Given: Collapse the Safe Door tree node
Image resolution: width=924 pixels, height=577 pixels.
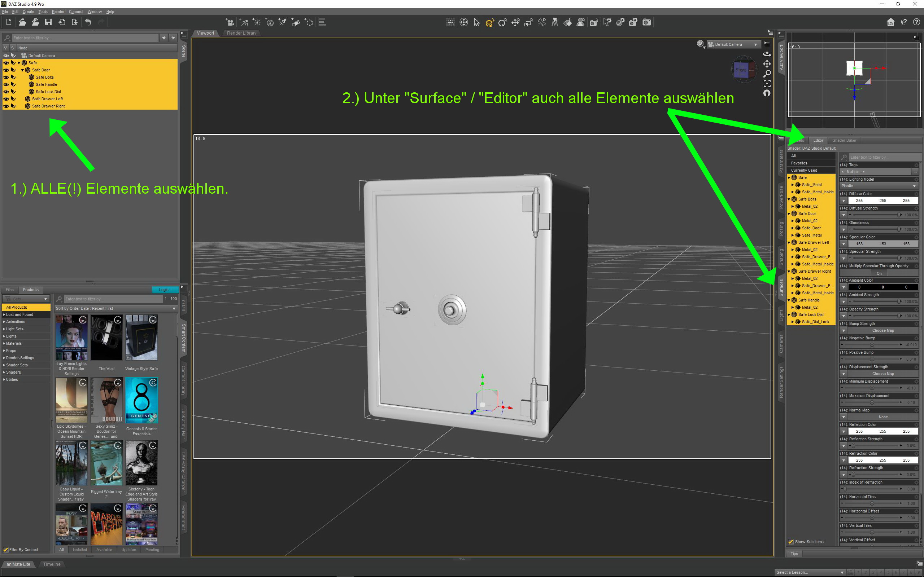Looking at the screenshot, I should click(22, 70).
